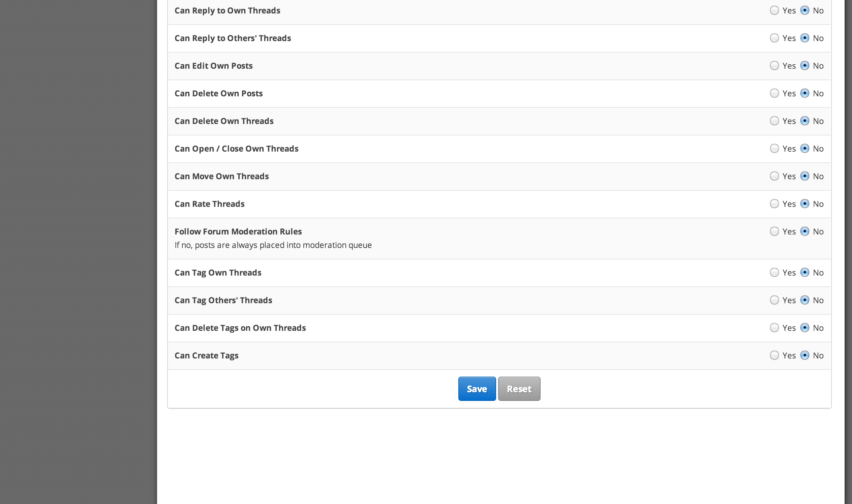Select Yes for Can Rate Threads
The width and height of the screenshot is (852, 504).
[774, 203]
